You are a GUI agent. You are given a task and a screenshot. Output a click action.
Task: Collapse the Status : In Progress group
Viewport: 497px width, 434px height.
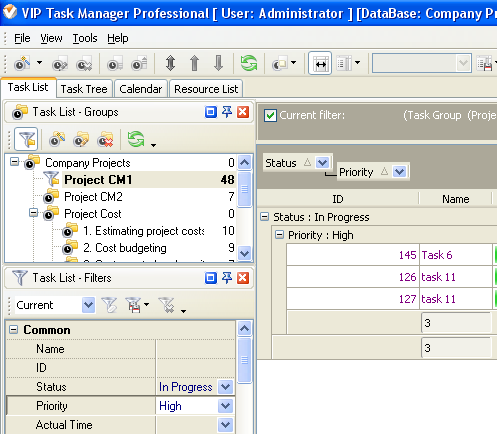[264, 217]
